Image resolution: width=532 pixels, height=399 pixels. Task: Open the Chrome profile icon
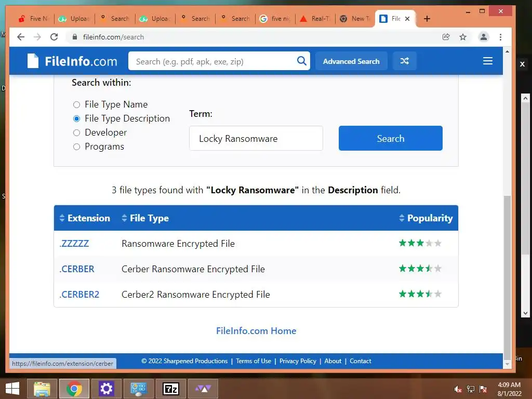pyautogui.click(x=484, y=37)
